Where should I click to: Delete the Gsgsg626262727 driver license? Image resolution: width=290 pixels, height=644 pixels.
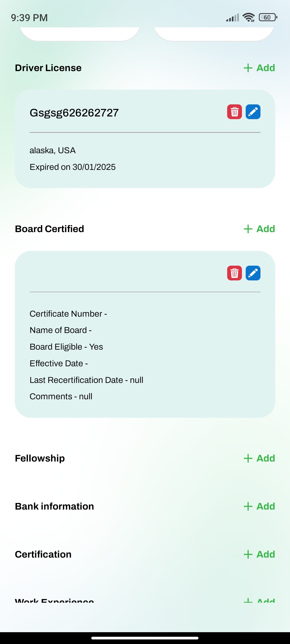click(x=234, y=112)
